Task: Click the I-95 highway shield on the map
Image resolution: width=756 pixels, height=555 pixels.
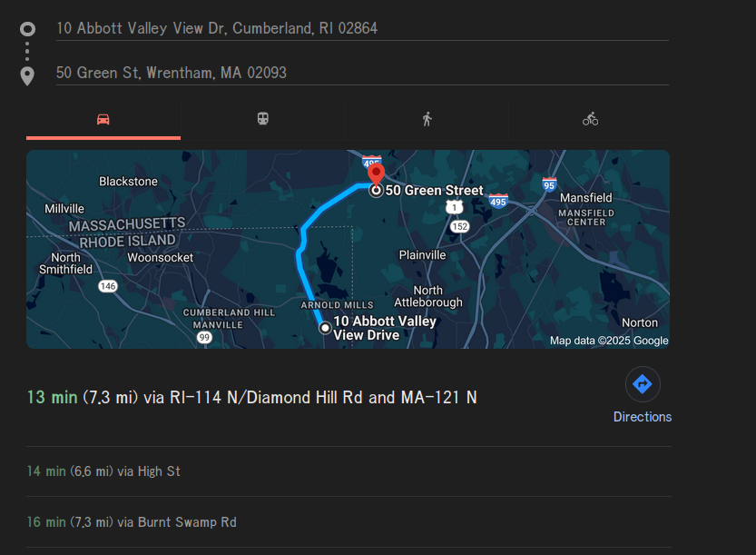Action: pos(549,184)
